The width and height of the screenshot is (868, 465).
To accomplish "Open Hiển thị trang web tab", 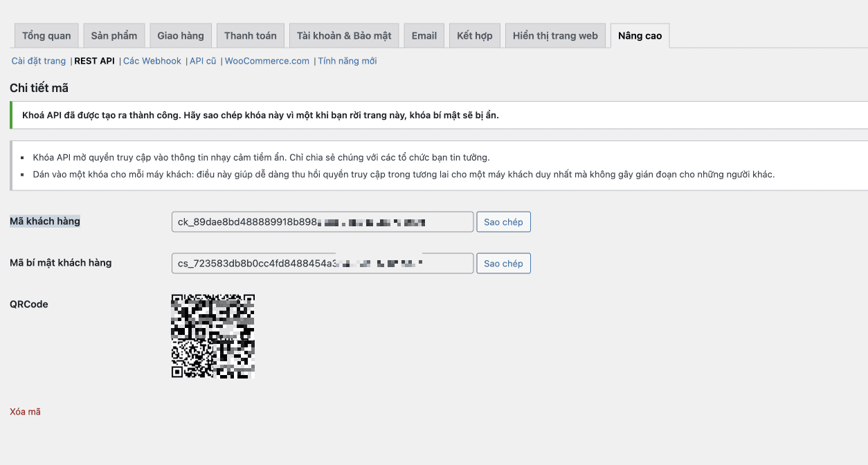I will 555,36.
